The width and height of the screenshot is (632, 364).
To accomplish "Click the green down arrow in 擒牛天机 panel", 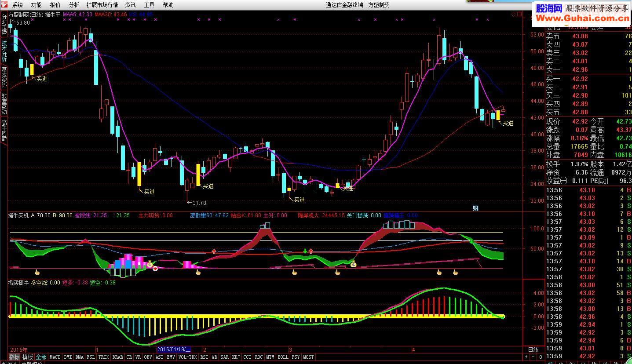I will [x=305, y=251].
